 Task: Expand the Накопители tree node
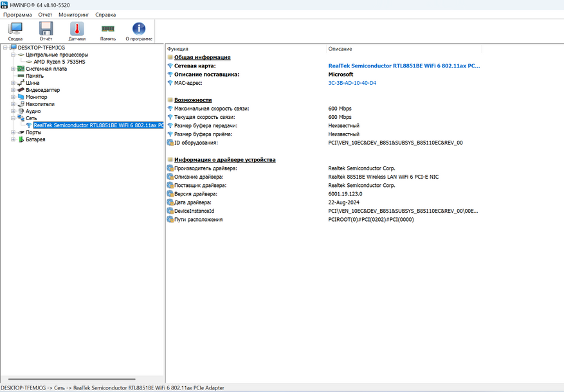(x=13, y=104)
